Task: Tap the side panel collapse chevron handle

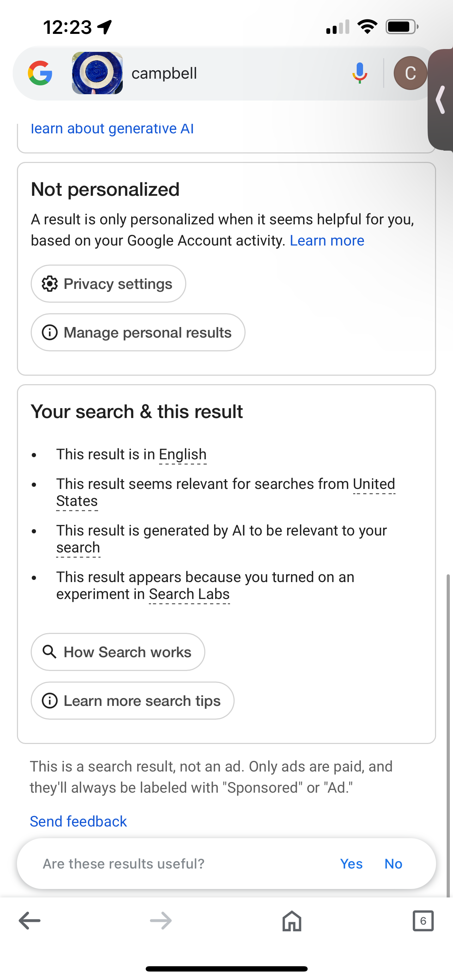Action: [x=440, y=100]
